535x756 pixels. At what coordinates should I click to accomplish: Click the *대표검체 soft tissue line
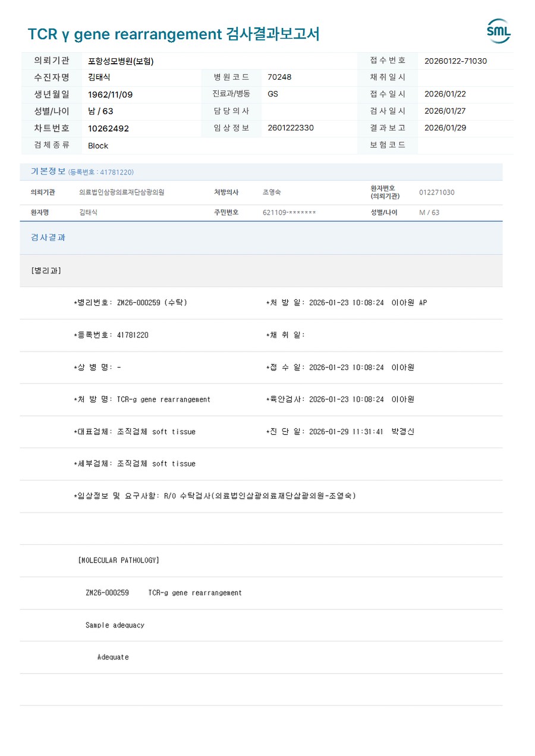[134, 431]
